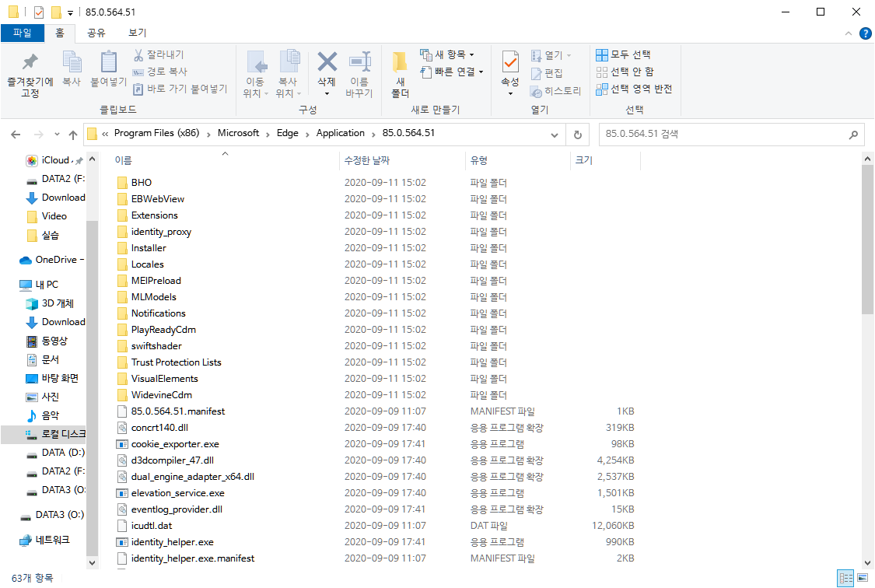This screenshot has width=875, height=588.
Task: Expand 열기 (Open) dropdown arrow
Action: [x=569, y=55]
